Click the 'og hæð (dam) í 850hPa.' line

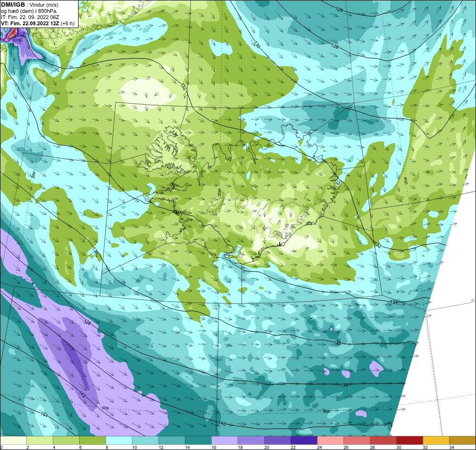(29, 11)
